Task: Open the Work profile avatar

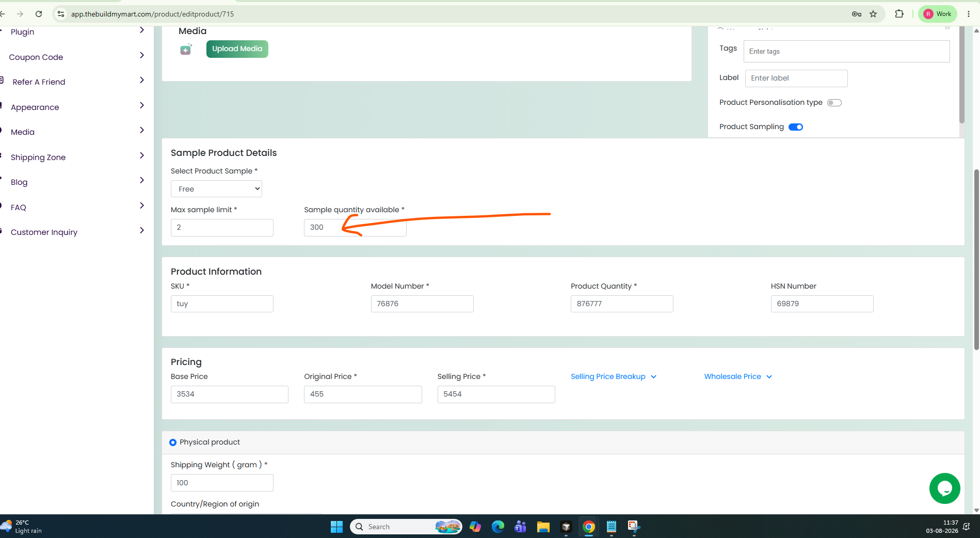Action: [x=938, y=14]
